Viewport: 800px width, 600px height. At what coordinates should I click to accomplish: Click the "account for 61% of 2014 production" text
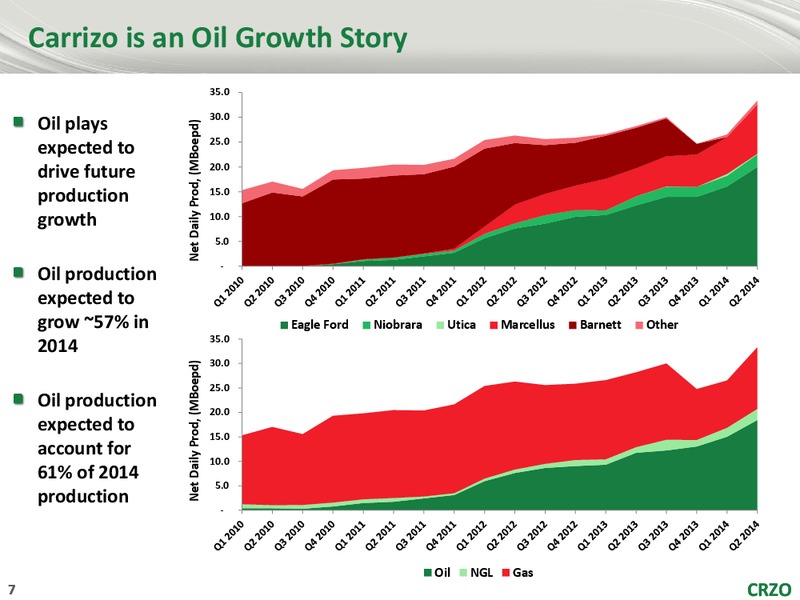tap(88, 472)
